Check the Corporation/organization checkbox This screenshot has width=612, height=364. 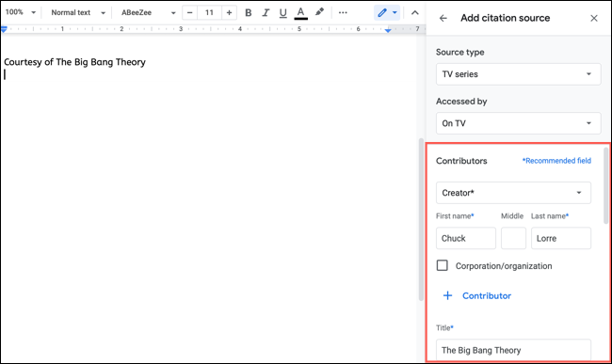pos(442,265)
